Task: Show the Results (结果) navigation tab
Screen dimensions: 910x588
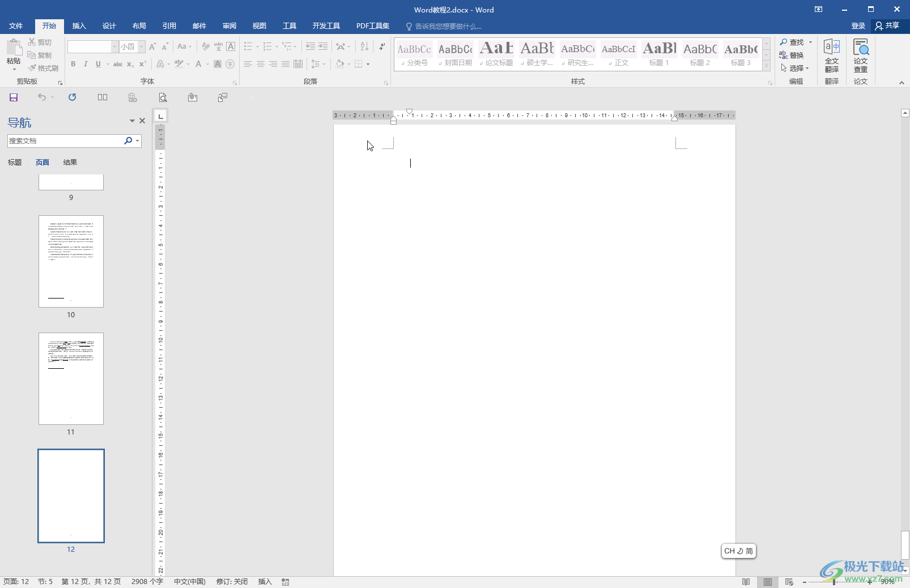Action: click(70, 163)
